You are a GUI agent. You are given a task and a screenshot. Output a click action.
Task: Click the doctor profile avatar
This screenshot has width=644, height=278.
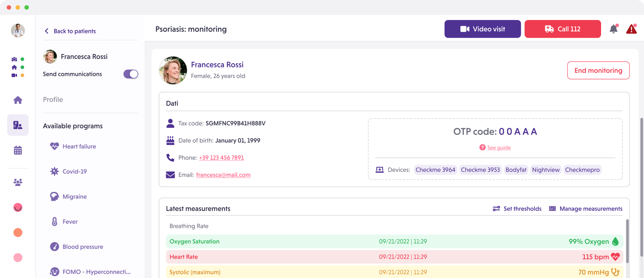[x=18, y=30]
